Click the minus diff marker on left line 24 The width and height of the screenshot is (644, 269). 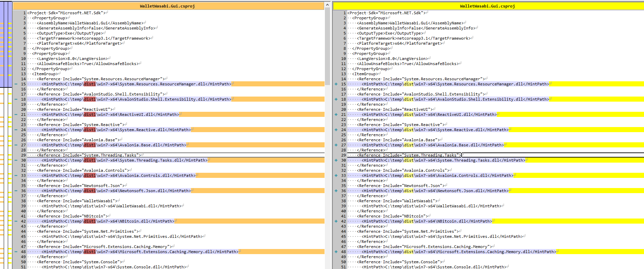click(x=16, y=130)
